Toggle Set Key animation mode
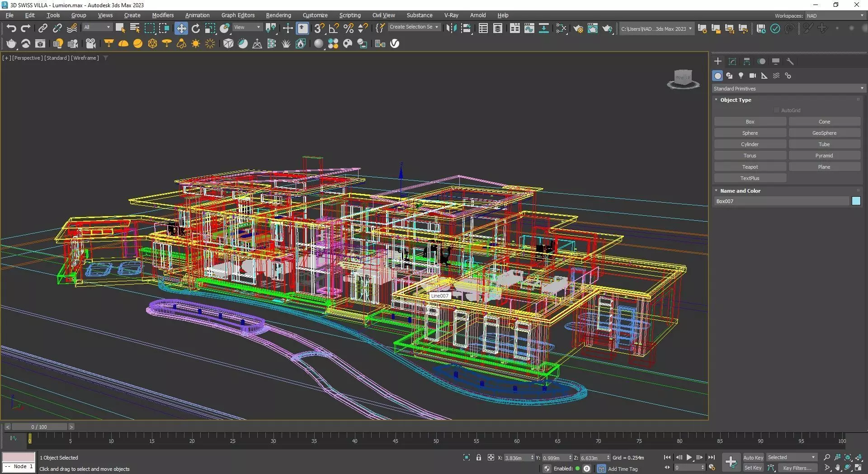The image size is (868, 474). [x=753, y=468]
